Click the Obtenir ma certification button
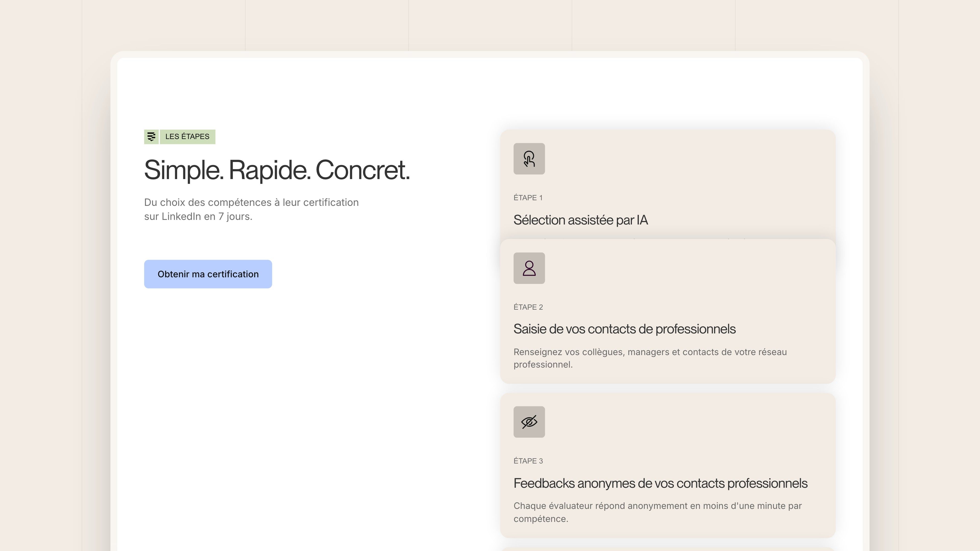 (208, 274)
